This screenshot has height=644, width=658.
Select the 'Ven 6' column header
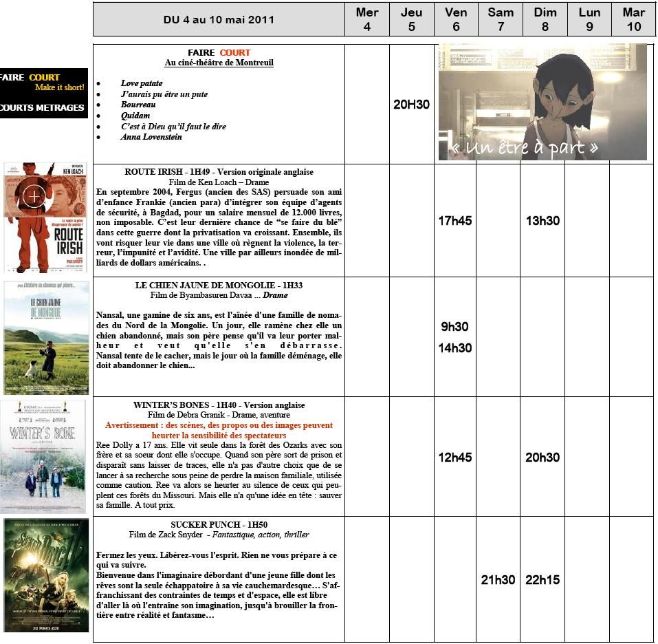(x=456, y=19)
